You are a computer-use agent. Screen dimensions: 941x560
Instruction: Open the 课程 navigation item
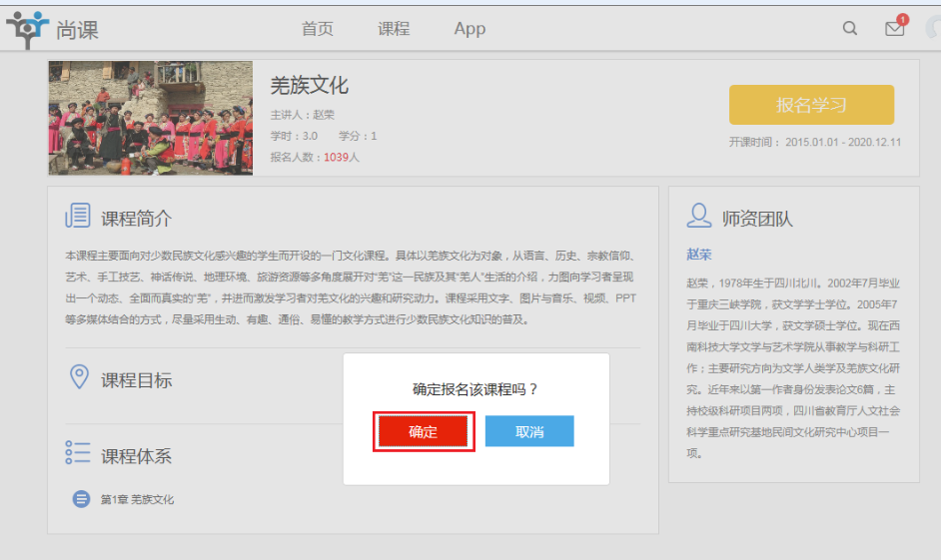[394, 29]
